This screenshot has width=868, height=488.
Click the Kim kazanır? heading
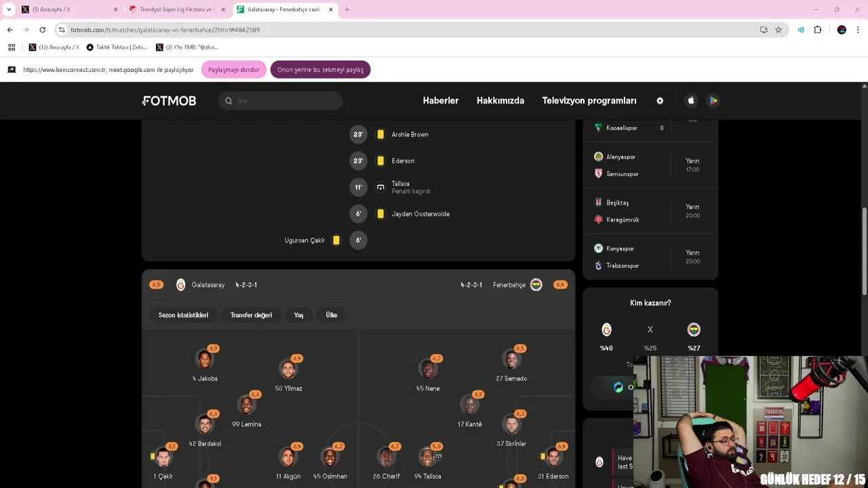pyautogui.click(x=650, y=303)
